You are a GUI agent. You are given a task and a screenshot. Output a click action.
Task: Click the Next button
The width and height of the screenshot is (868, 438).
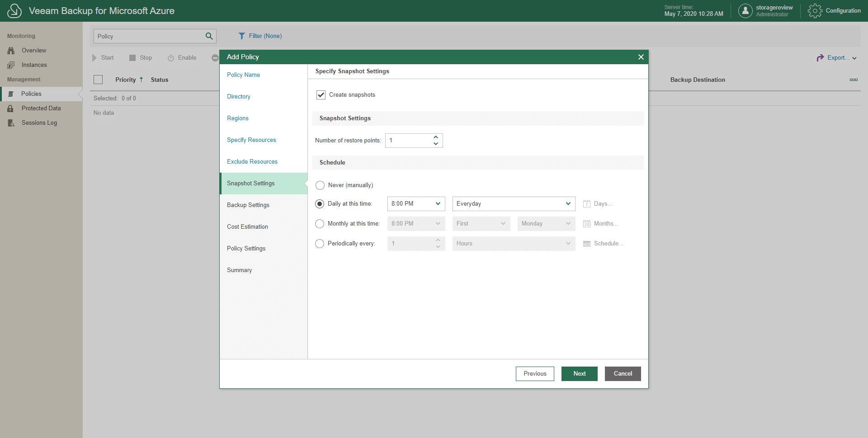(x=580, y=374)
